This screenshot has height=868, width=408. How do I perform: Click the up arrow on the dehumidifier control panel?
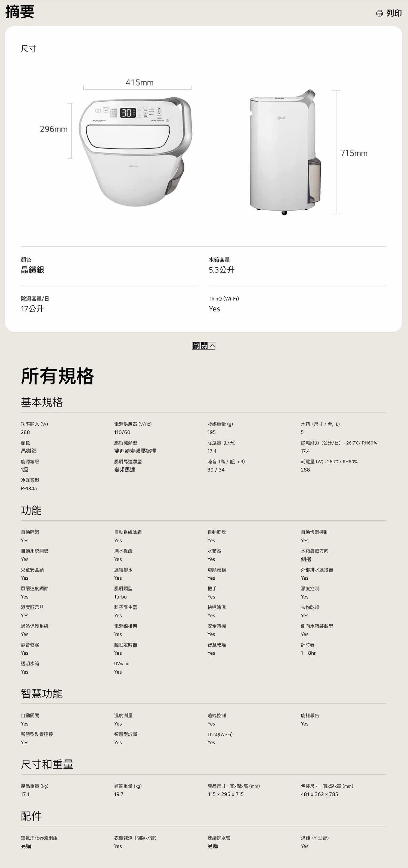coord(139,110)
